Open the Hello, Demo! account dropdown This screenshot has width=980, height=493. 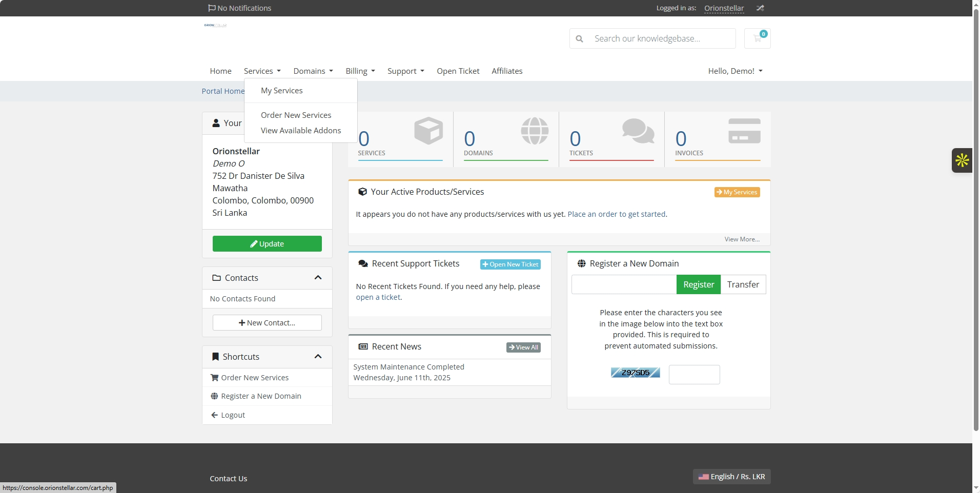pyautogui.click(x=735, y=71)
